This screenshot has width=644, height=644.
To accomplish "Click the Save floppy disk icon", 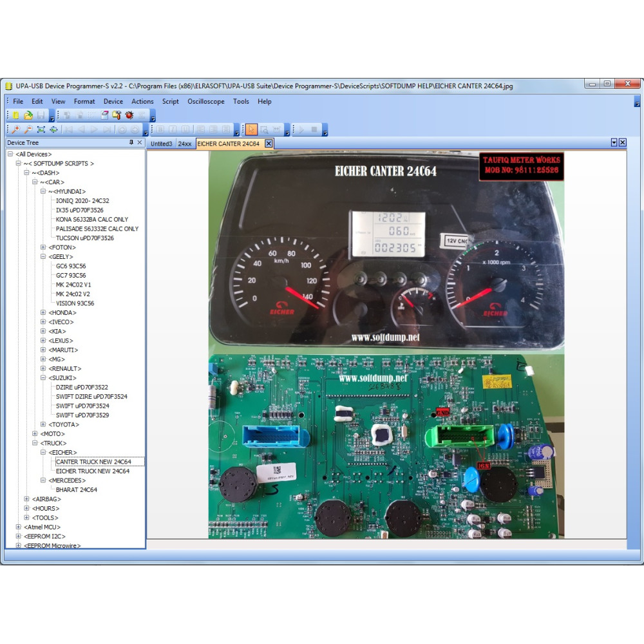I will pyautogui.click(x=41, y=115).
